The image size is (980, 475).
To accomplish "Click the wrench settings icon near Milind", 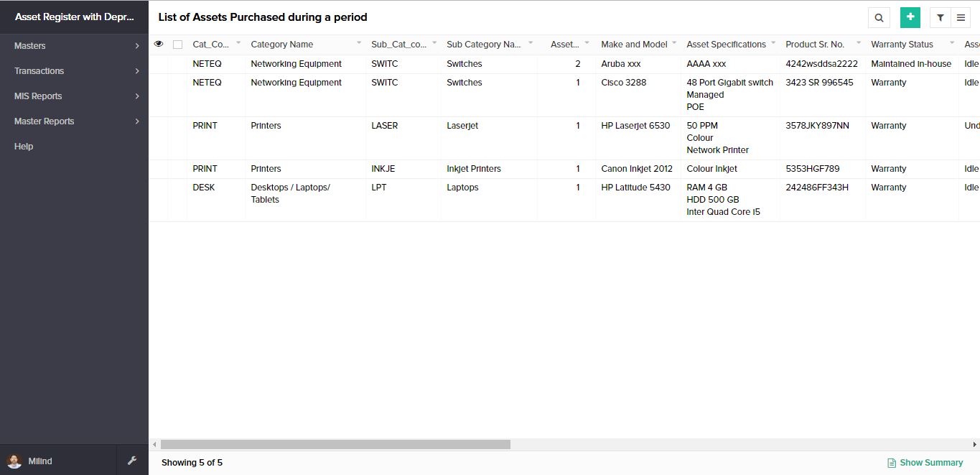I will pos(132,460).
